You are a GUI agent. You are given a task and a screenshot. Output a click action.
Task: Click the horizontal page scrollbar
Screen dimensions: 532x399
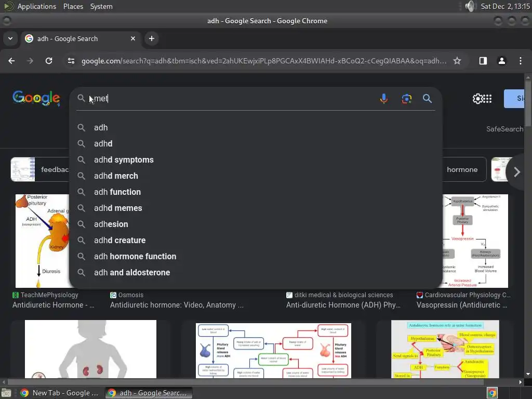[245, 382]
